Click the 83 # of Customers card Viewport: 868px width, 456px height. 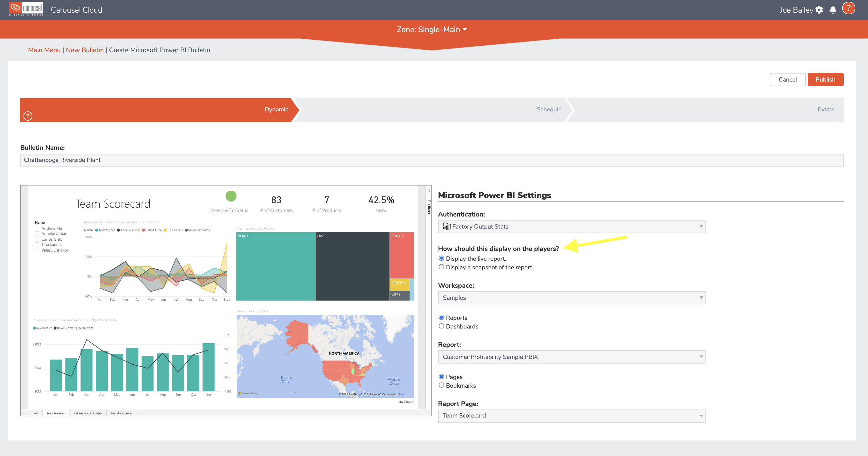point(276,204)
